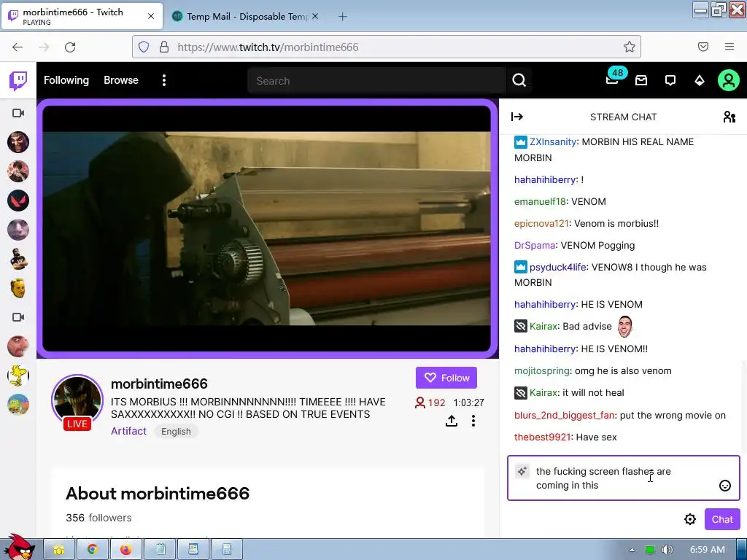Open the emote picker smiley
747x560 pixels.
[x=724, y=486]
